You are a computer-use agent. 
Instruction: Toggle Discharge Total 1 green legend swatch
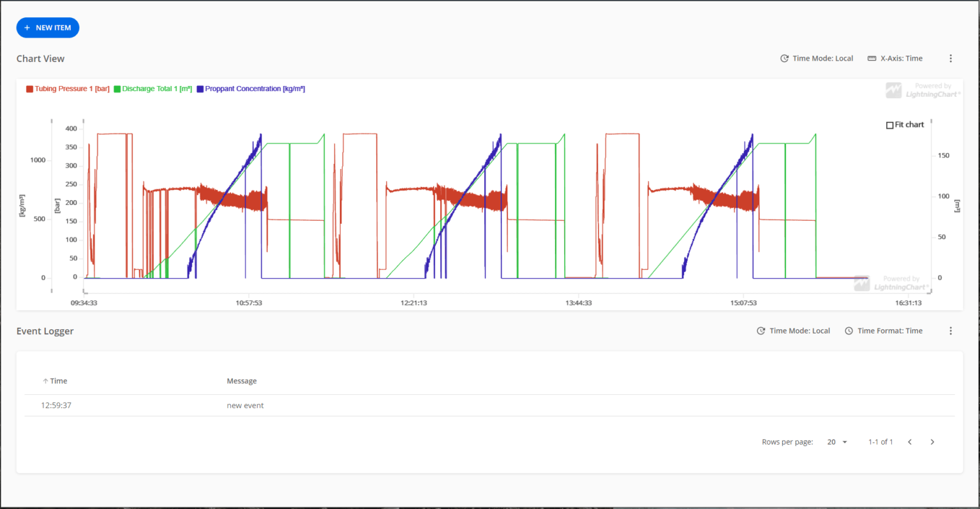[117, 89]
